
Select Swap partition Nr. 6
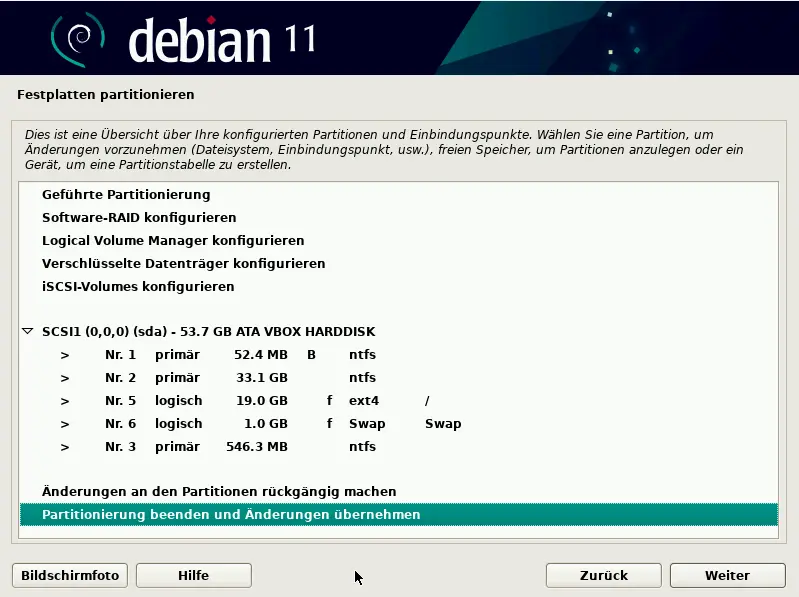pos(250,424)
